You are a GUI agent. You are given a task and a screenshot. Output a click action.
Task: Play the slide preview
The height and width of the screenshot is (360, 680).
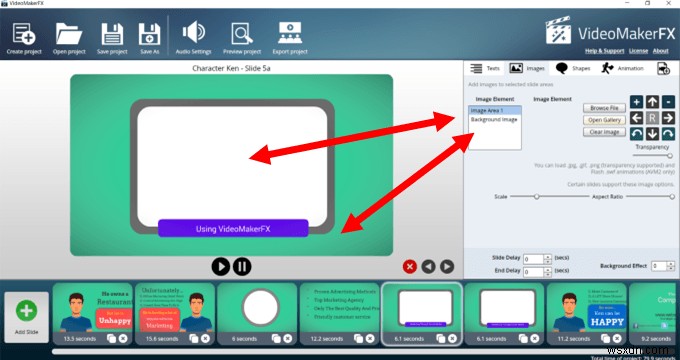221,266
